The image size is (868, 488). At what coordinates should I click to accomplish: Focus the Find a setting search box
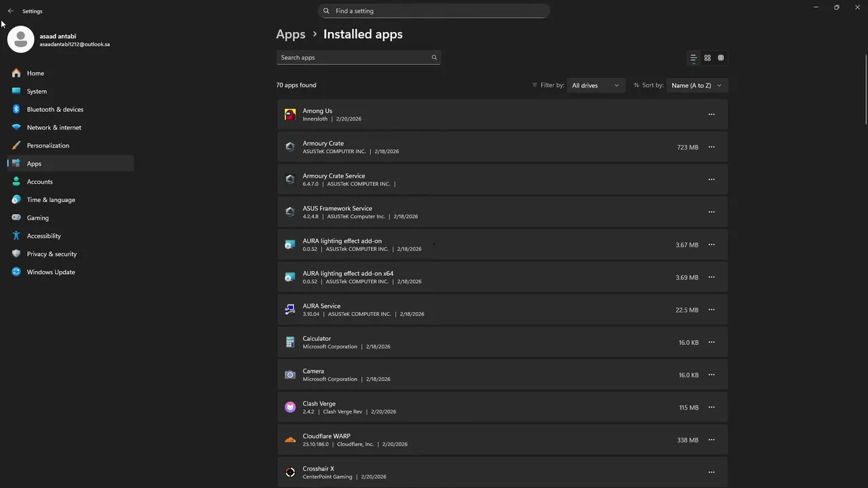(434, 11)
